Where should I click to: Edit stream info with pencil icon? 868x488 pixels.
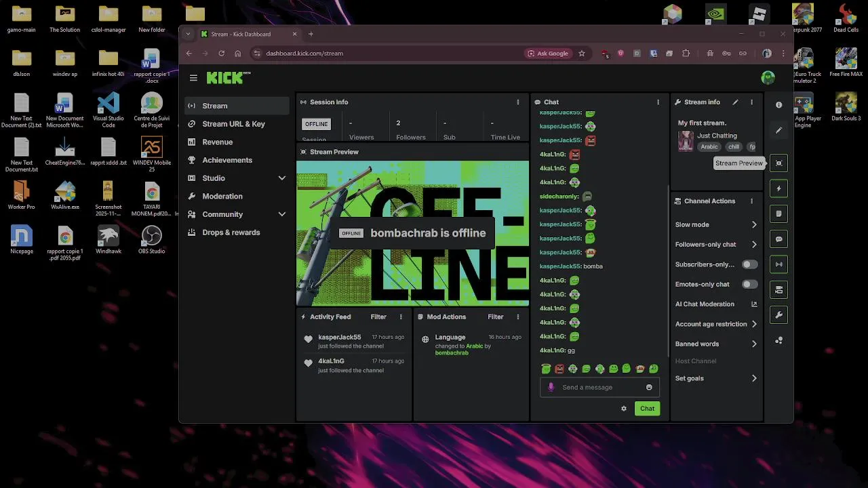[735, 102]
